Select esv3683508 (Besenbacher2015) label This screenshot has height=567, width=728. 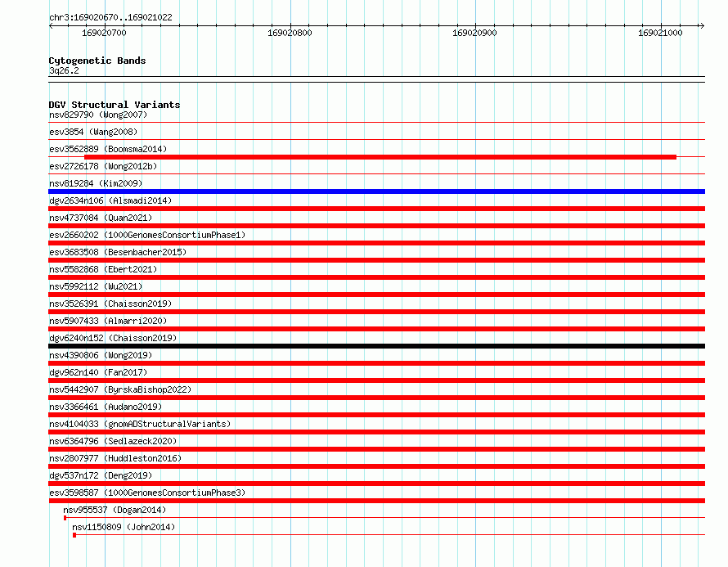click(x=118, y=252)
